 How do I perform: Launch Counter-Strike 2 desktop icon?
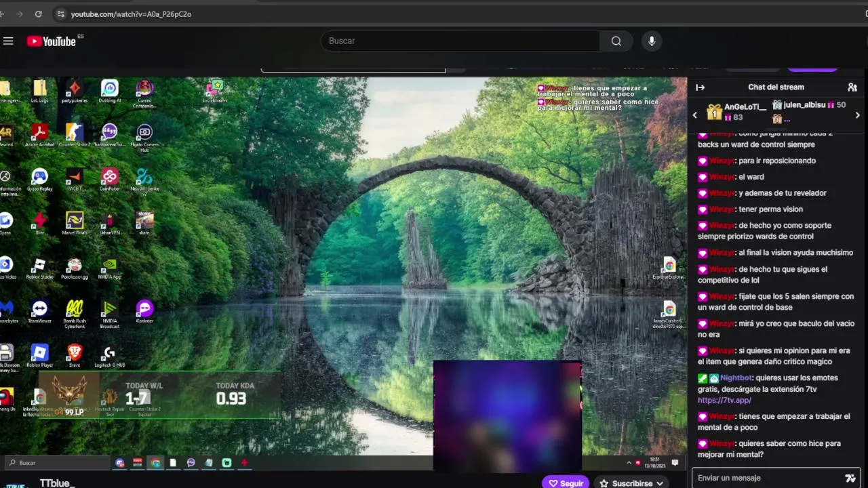click(x=75, y=136)
